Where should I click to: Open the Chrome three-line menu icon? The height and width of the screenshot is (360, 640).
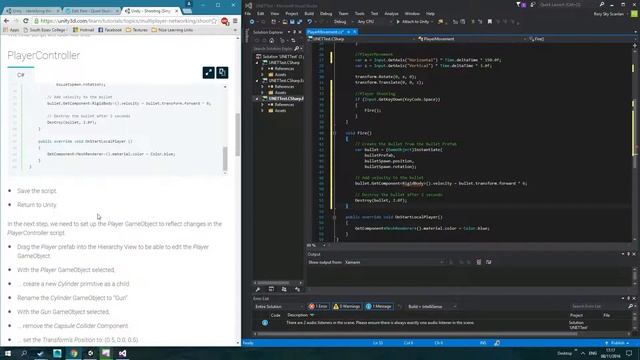pyautogui.click(x=235, y=21)
